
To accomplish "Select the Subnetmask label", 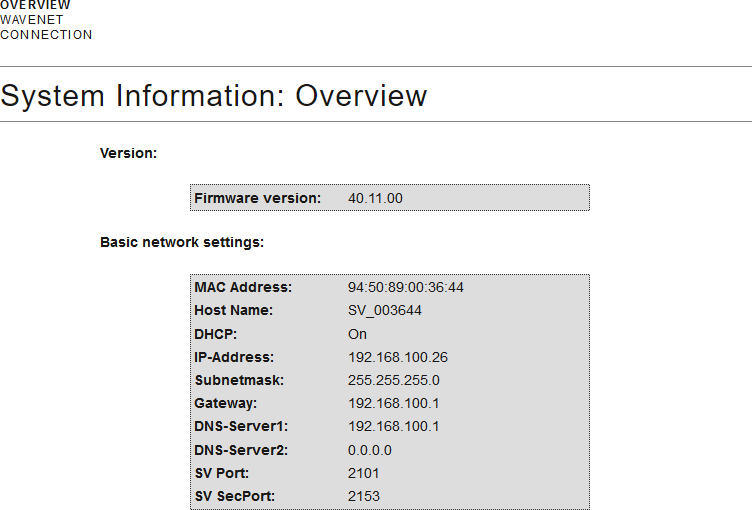I will (239, 380).
